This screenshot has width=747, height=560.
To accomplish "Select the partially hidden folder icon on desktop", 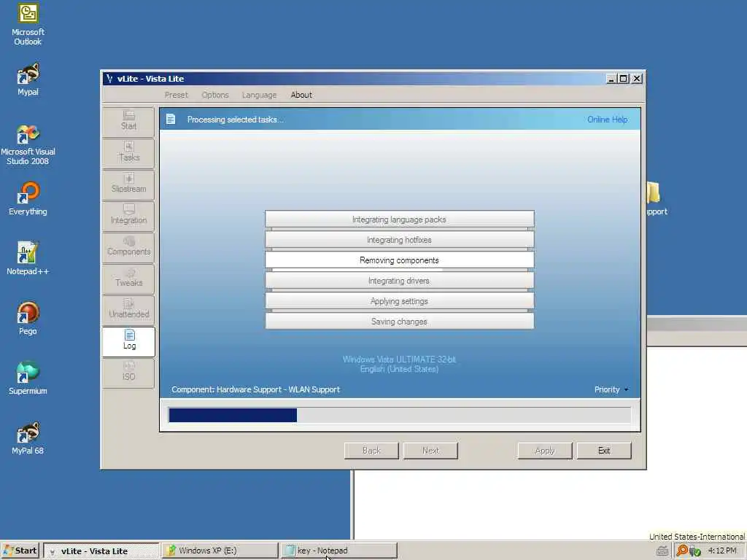I will pos(654,193).
